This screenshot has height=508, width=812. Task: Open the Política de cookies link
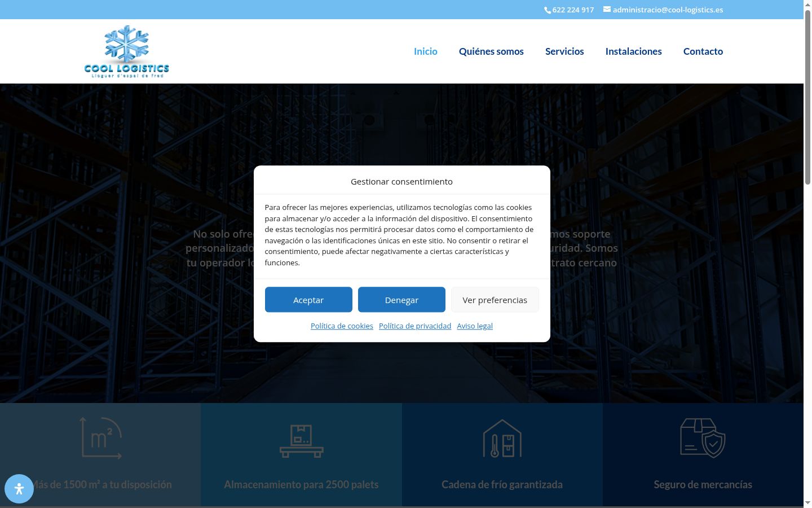tap(342, 326)
